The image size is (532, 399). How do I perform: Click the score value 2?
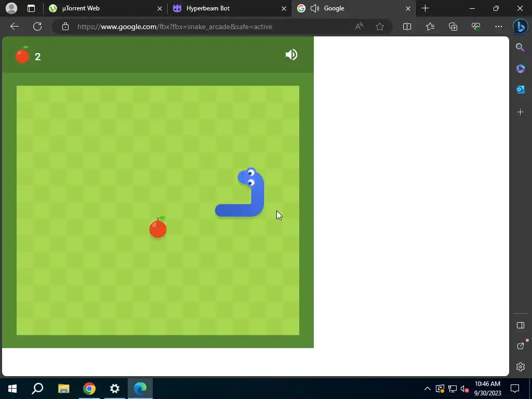[x=37, y=57]
